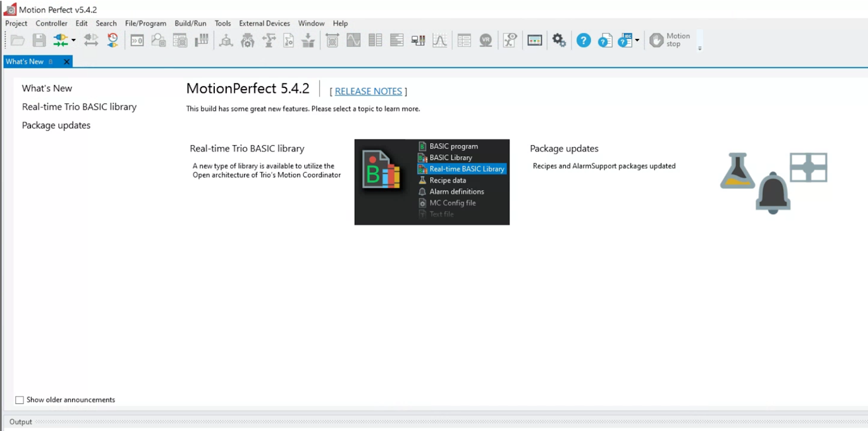Open the 3D cube visualization tool
This screenshot has height=431, width=868.
(x=226, y=40)
